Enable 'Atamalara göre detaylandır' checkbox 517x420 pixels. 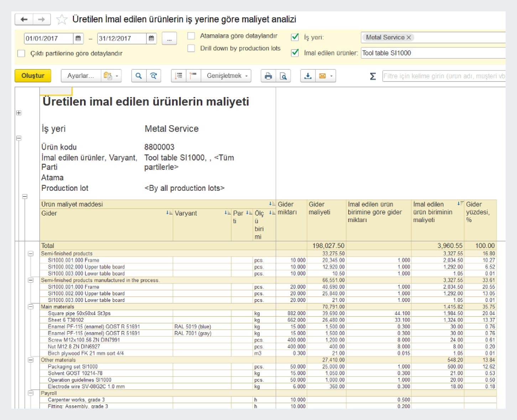click(191, 36)
